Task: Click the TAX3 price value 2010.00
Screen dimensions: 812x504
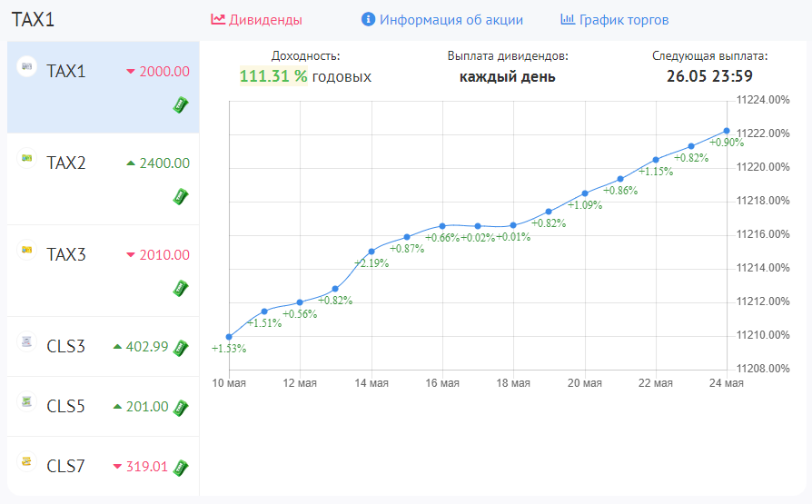Action: coord(164,255)
